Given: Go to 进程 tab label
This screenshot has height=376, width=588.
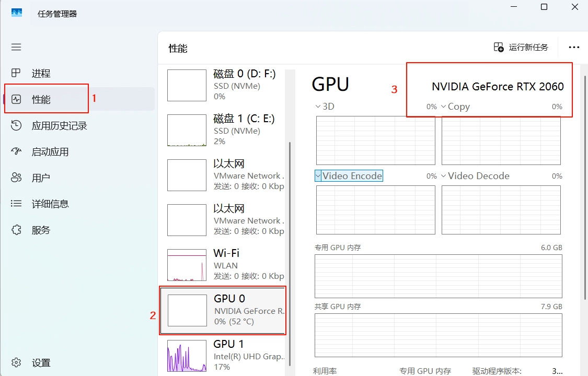Looking at the screenshot, I should 41,74.
